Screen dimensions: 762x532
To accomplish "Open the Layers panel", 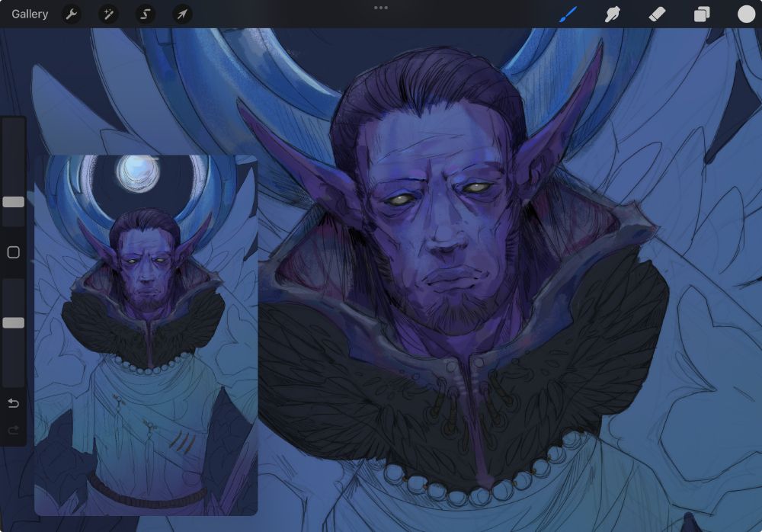I will pos(702,14).
